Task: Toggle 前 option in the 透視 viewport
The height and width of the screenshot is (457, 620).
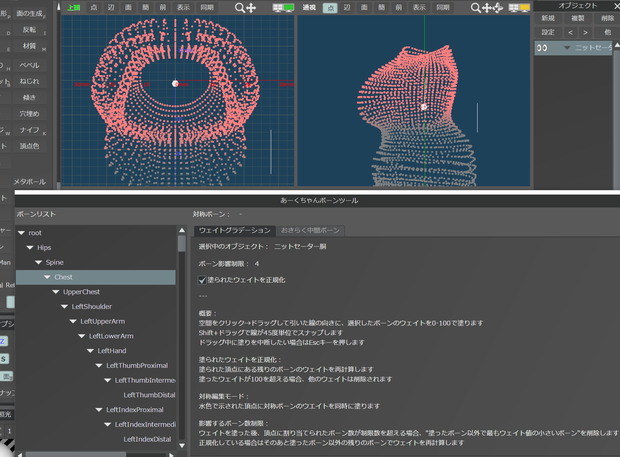Action: click(x=399, y=8)
